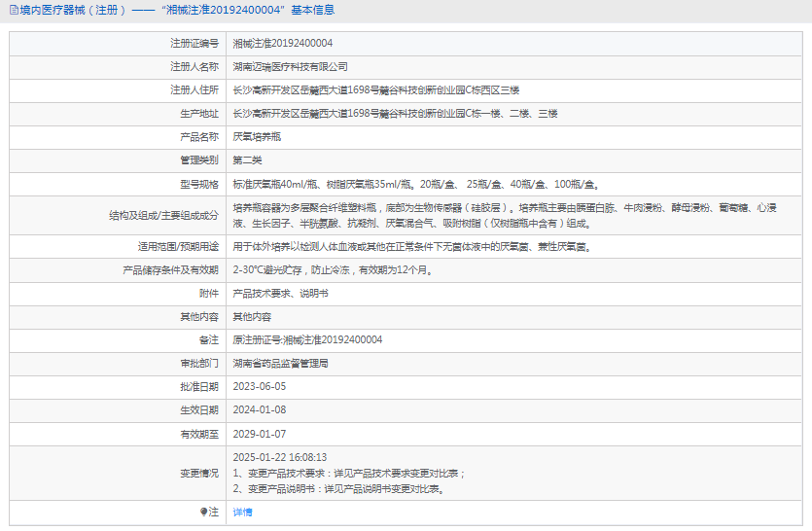Screen dimensions: 812x531
Task: Select the department 湖南省药品监督管理局
Action: pyautogui.click(x=280, y=363)
